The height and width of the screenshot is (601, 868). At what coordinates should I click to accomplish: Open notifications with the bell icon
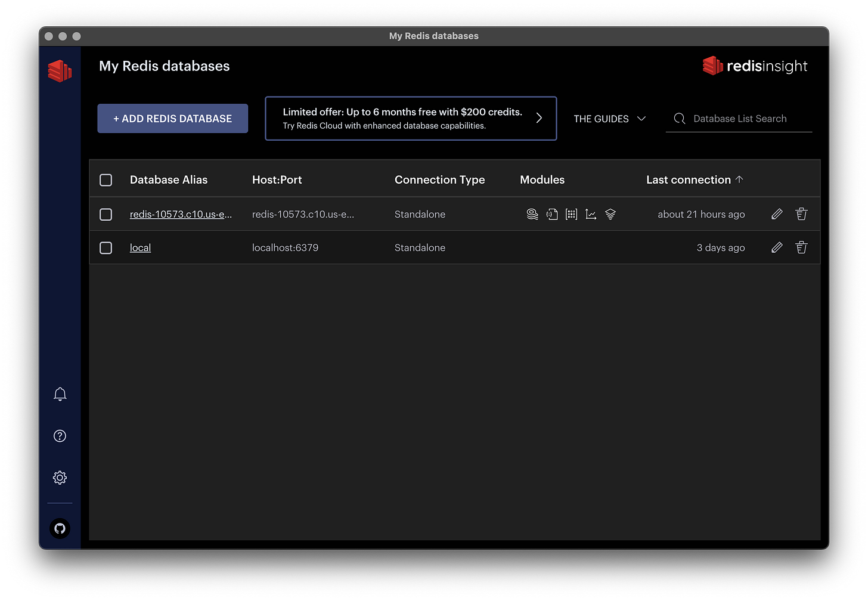pyautogui.click(x=60, y=394)
